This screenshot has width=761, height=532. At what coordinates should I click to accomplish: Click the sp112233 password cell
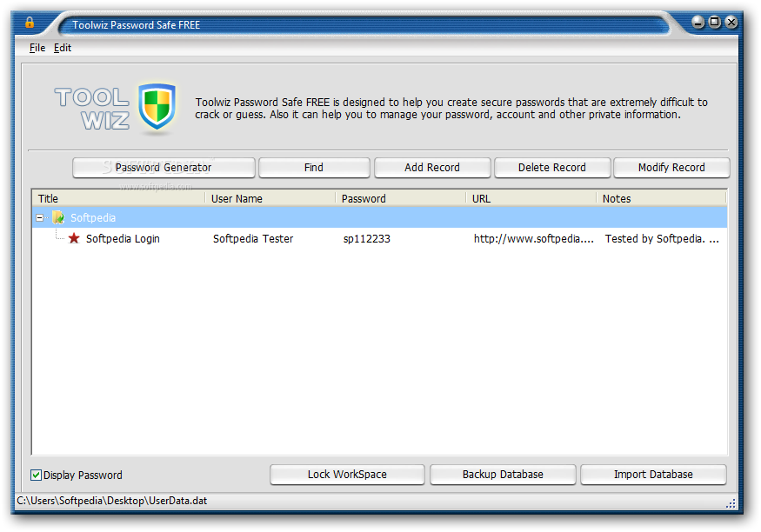tap(367, 238)
